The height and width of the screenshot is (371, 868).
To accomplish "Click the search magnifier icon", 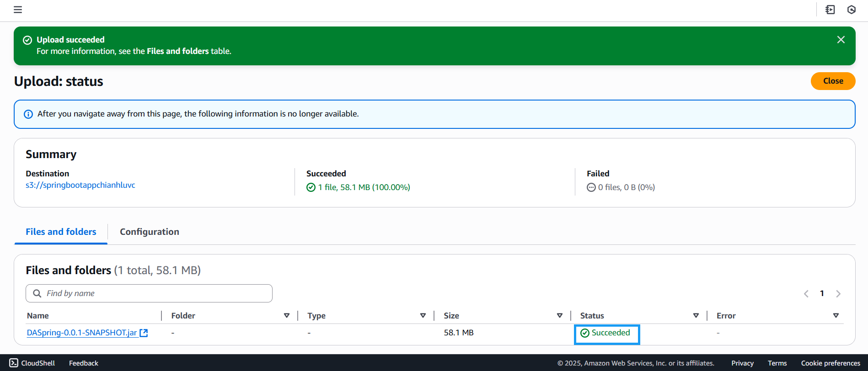I will (37, 293).
